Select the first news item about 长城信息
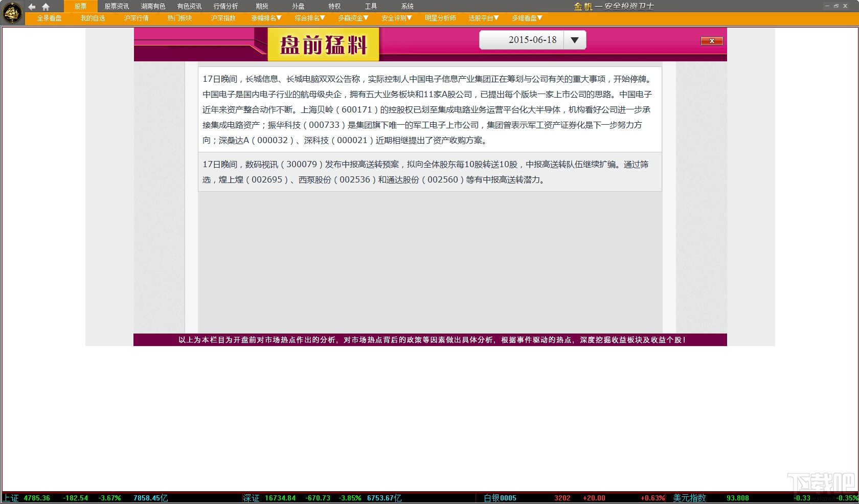Image resolution: width=859 pixels, height=504 pixels. point(430,109)
